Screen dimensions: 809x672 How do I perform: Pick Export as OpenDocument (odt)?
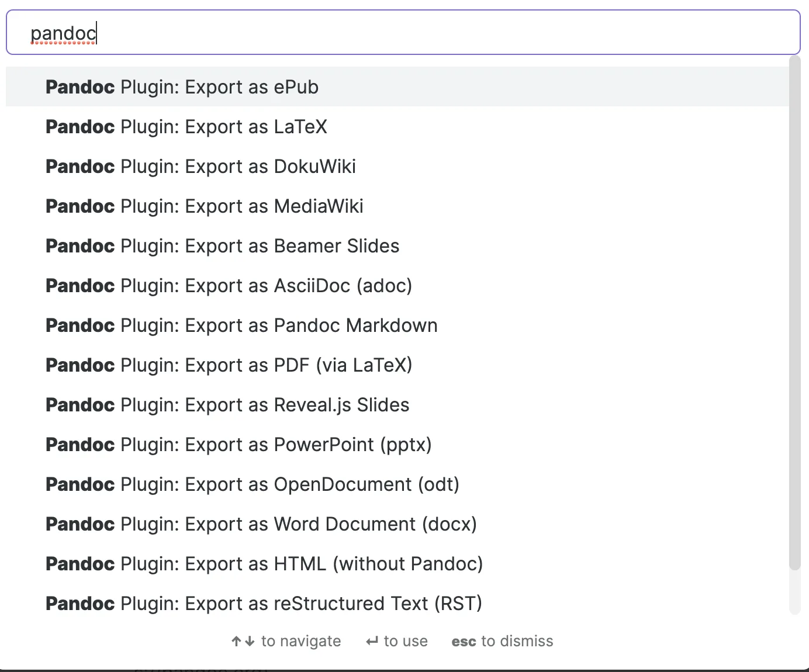253,484
